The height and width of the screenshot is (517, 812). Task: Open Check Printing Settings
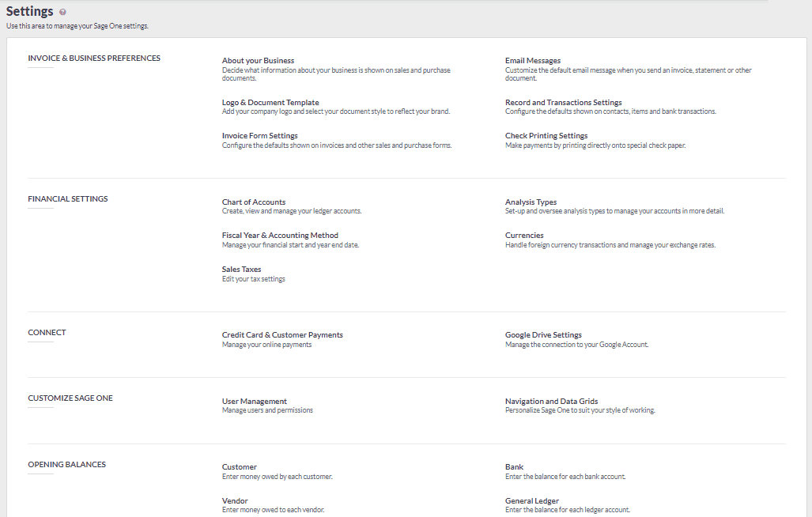click(546, 135)
